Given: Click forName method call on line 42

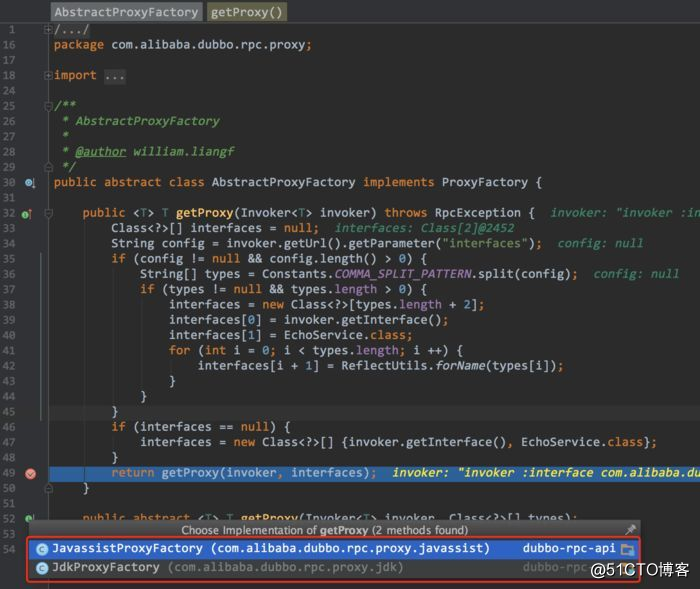Looking at the screenshot, I should point(460,366).
